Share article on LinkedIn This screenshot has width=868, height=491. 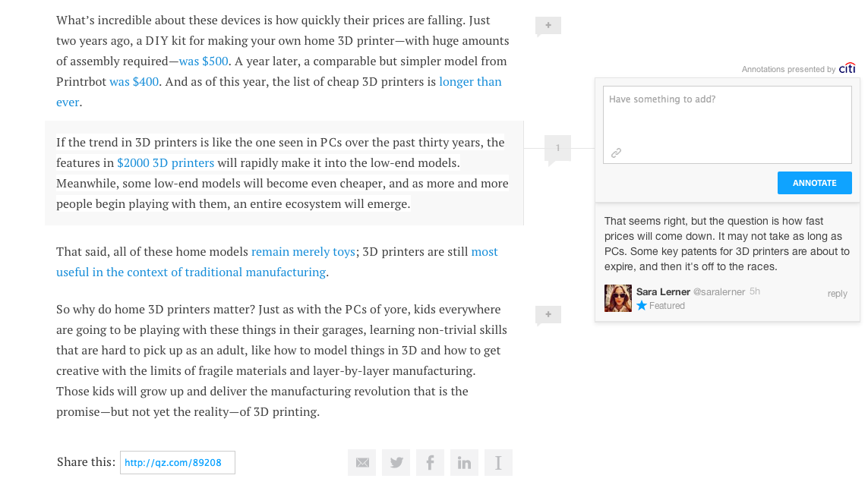(465, 462)
